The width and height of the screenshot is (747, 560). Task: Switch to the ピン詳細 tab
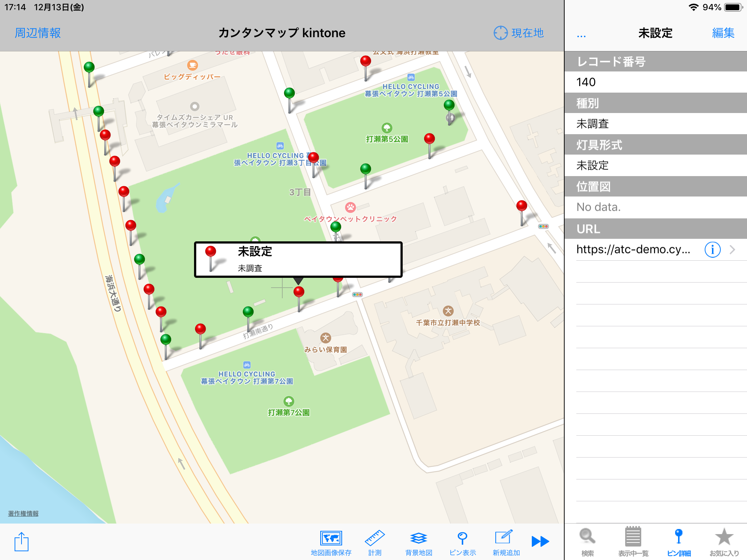click(x=679, y=542)
